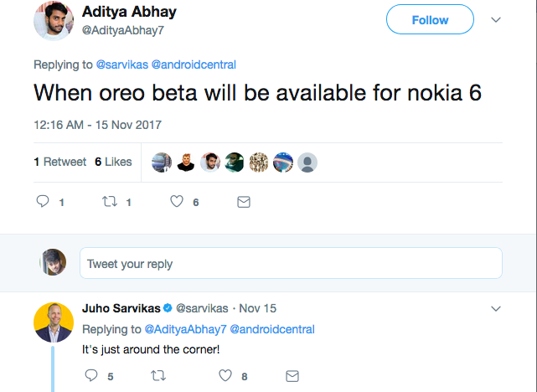This screenshot has height=392, width=537.
Task: Like Juho Sarvikas's reply
Action: tap(224, 376)
